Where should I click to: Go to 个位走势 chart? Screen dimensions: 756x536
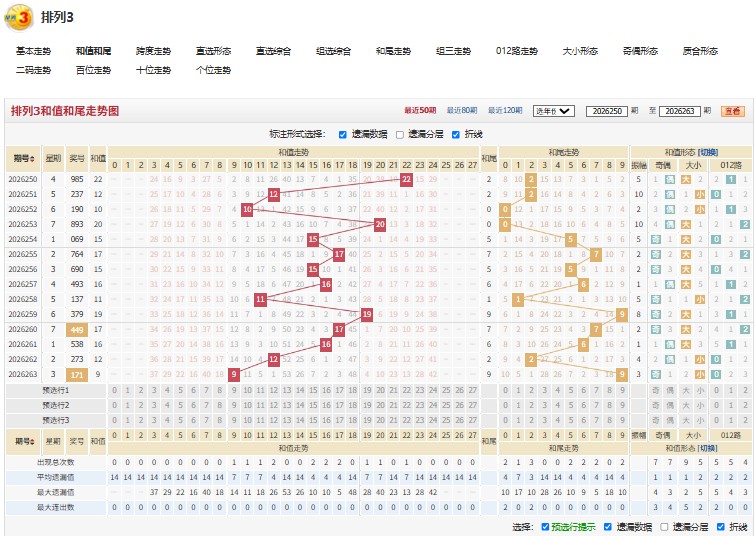213,70
